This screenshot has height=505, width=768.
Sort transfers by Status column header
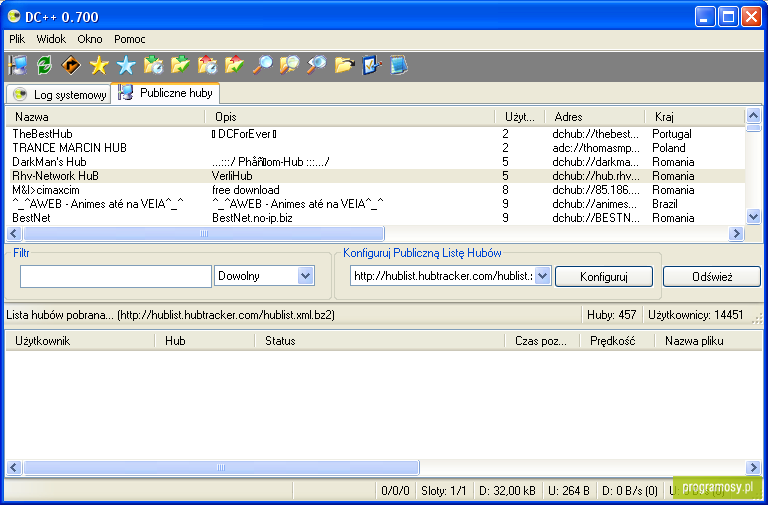380,341
